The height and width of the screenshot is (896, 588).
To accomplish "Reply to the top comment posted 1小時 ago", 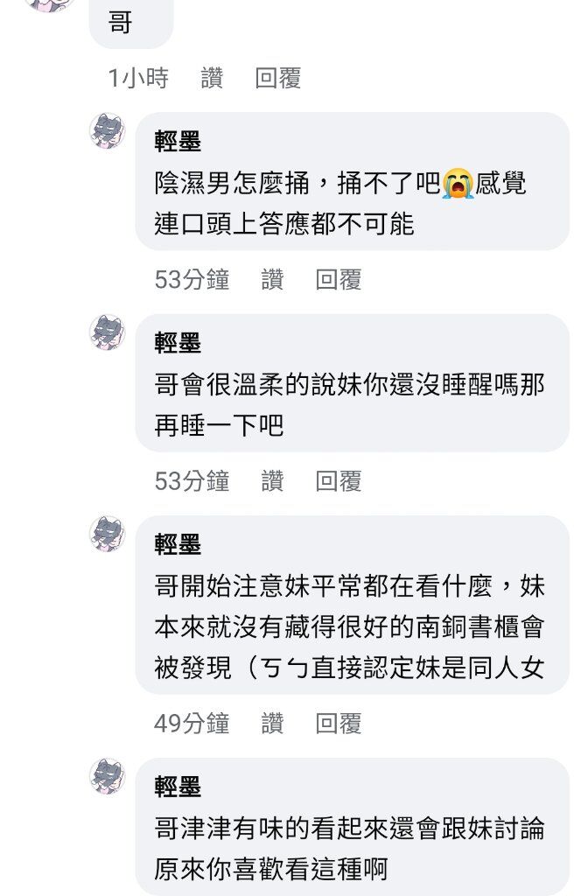I will point(278,78).
